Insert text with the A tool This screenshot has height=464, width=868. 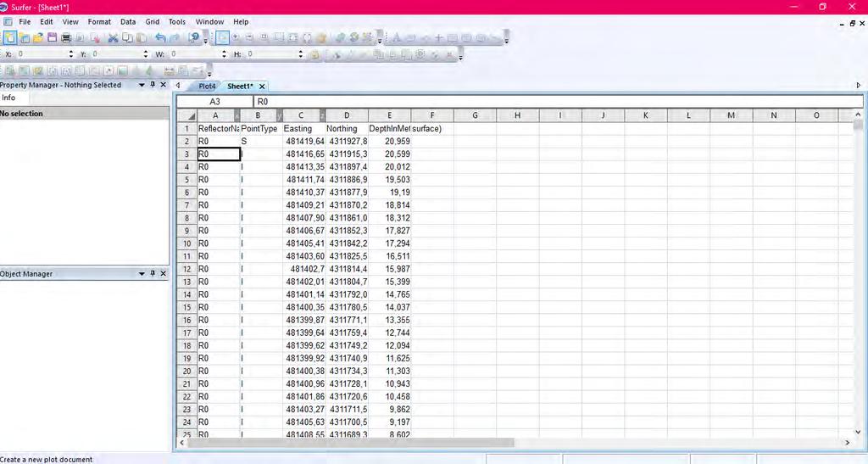397,37
